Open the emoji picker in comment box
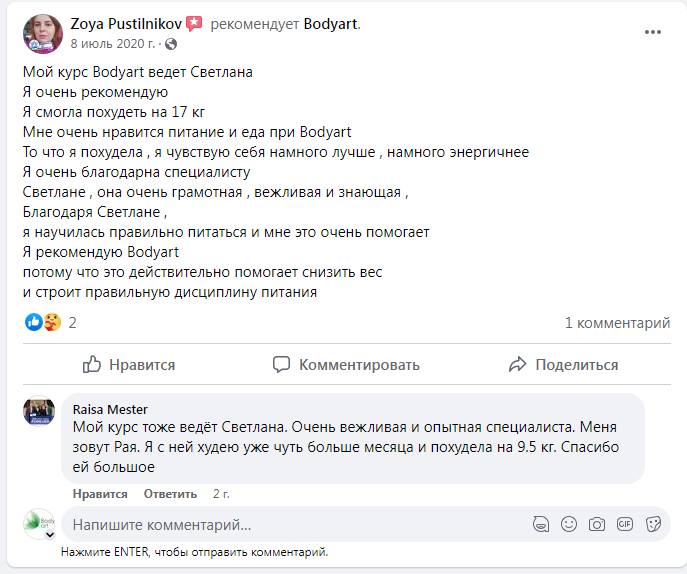 coord(569,524)
